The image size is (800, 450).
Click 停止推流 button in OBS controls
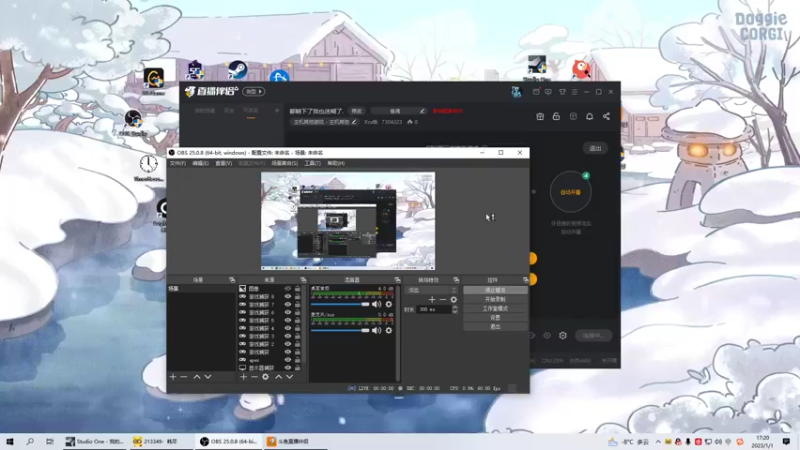click(x=495, y=290)
